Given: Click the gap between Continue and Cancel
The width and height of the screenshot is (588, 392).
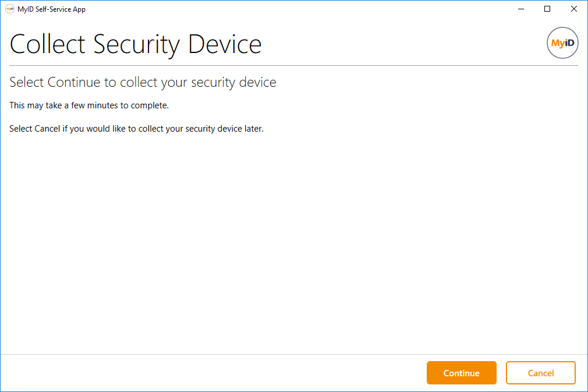Looking at the screenshot, I should (501, 373).
